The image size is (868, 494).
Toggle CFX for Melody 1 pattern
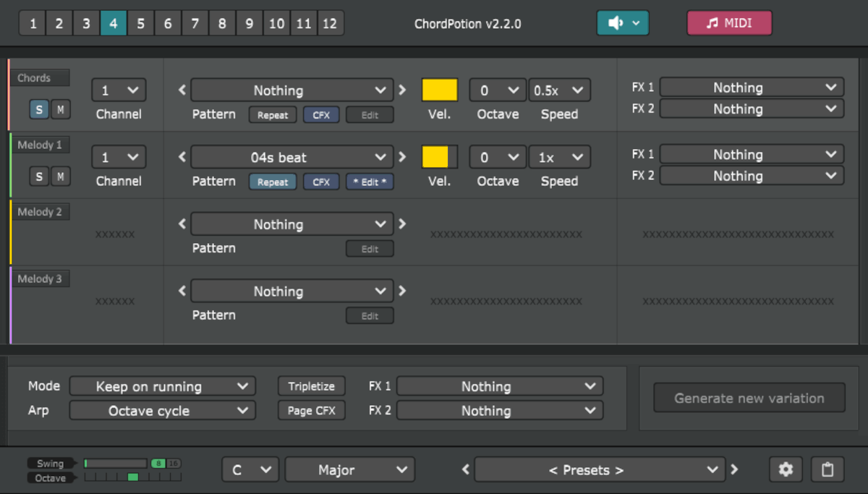[x=321, y=182]
